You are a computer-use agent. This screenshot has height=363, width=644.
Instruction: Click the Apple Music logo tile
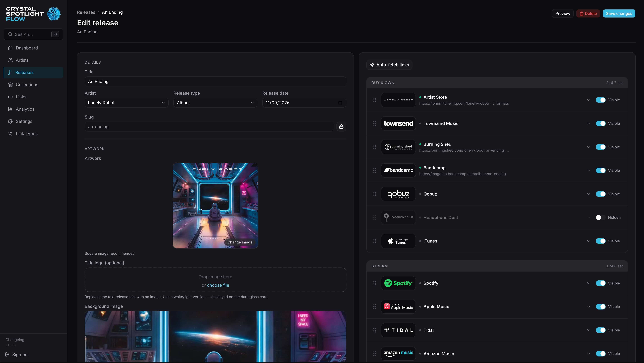398,307
